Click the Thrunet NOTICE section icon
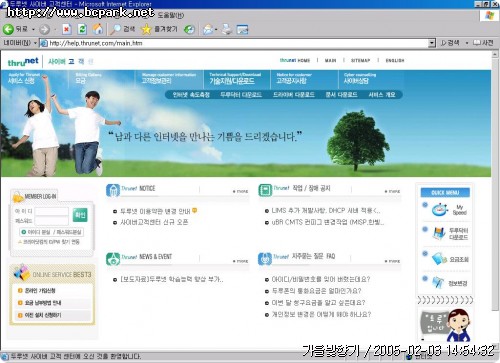 (113, 190)
